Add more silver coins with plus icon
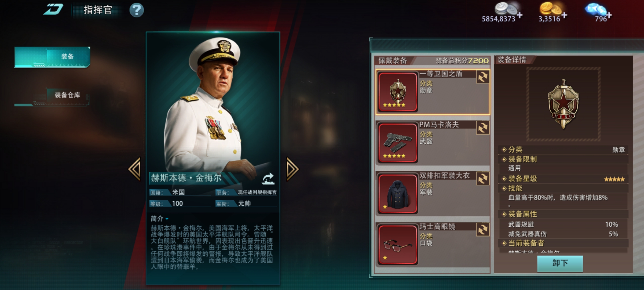Viewport: 644px width, 290px height. coord(519,15)
